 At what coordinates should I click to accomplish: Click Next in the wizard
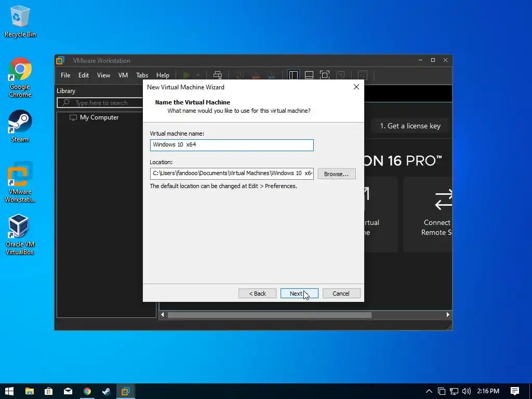coord(299,294)
